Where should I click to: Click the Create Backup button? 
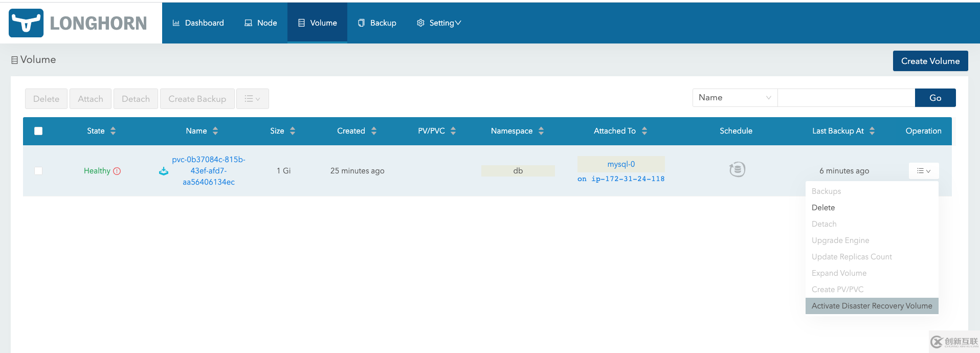coord(197,99)
